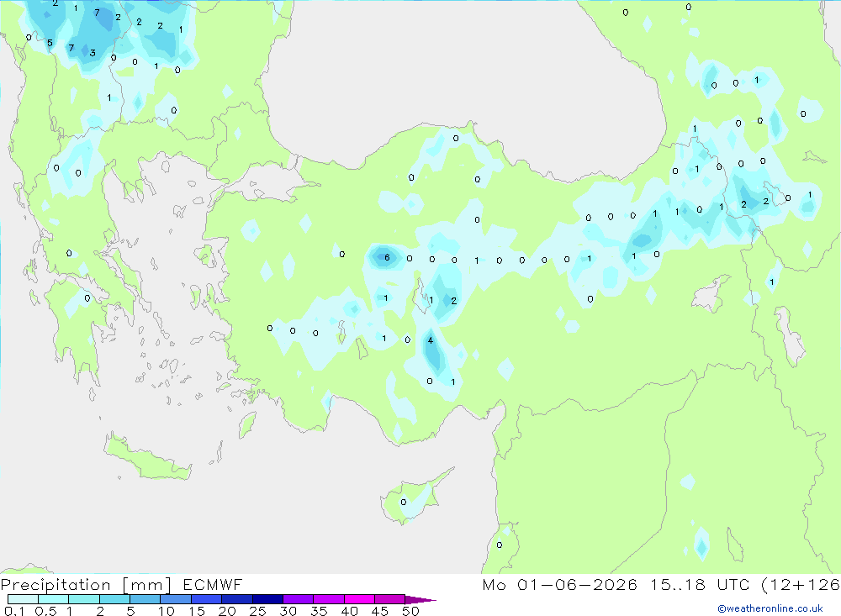Click the 0.1–0.5 mm legend color swatch

tap(23, 599)
